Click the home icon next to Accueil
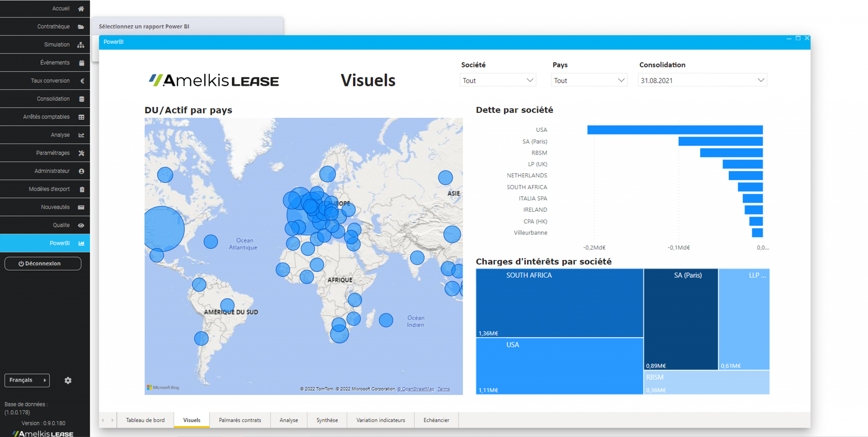Screen dimensions: 868x437 81,9
